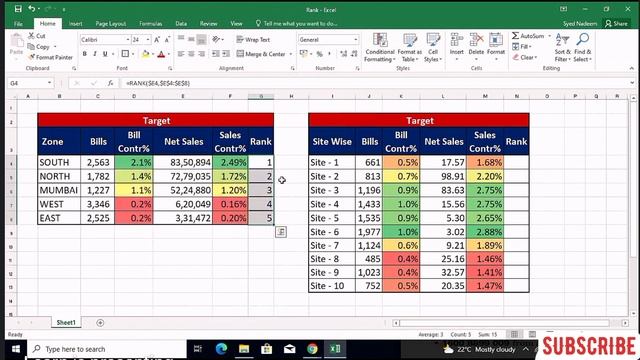Toggle Wrap Text
Viewport: 640px width, 360px height.
coord(253,40)
